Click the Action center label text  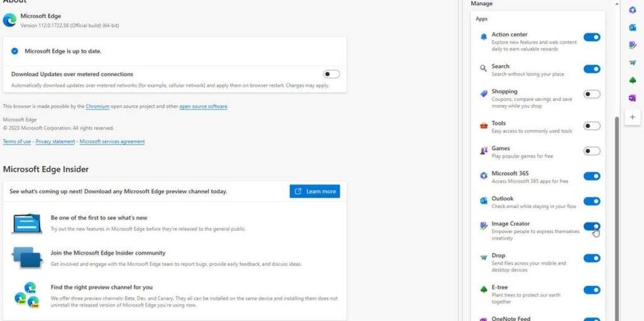(509, 35)
